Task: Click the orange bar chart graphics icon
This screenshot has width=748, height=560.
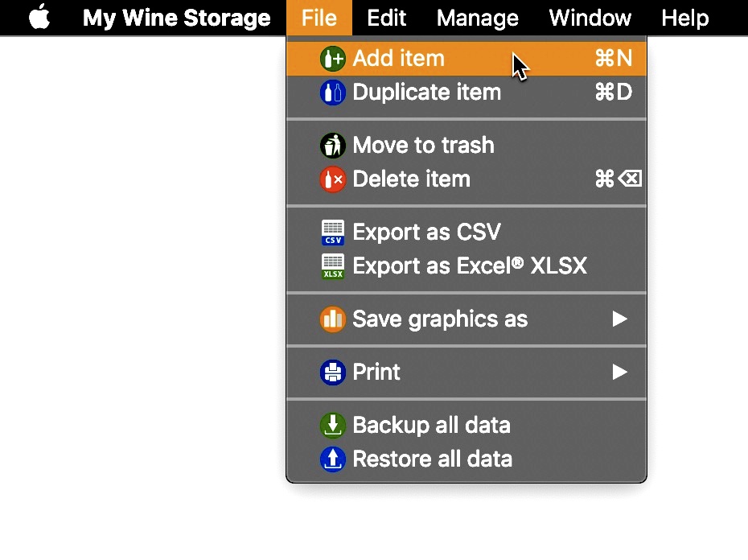Action: 332,319
